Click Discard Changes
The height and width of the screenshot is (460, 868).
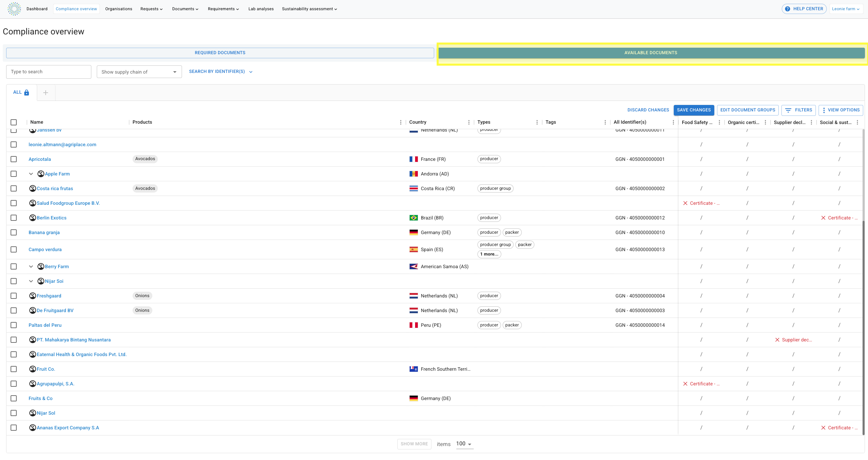[x=648, y=110]
